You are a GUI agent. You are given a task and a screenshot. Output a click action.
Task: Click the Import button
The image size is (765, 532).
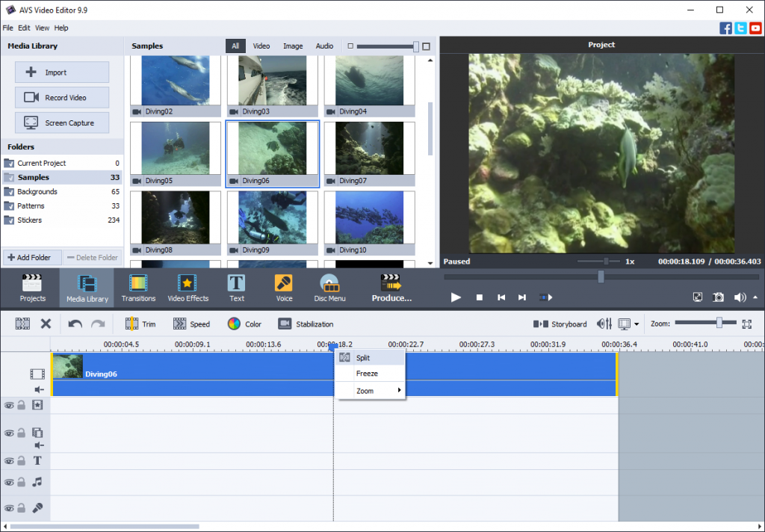pyautogui.click(x=62, y=72)
